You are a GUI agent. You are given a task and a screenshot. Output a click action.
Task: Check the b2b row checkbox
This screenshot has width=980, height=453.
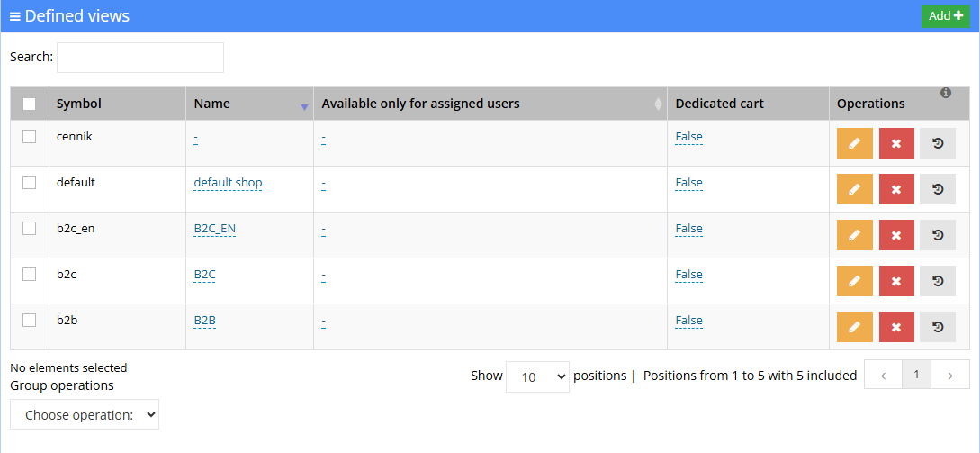click(30, 320)
